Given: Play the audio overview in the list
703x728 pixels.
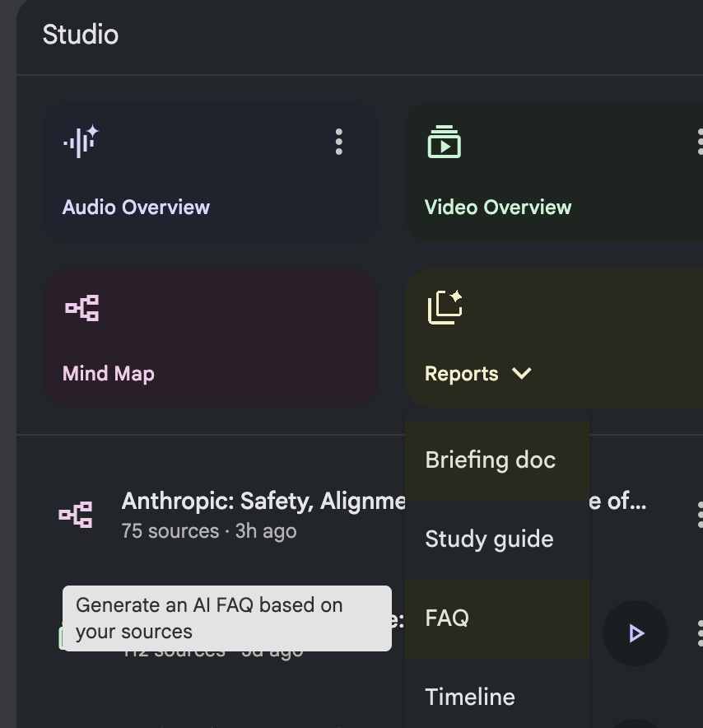Looking at the screenshot, I should [635, 632].
